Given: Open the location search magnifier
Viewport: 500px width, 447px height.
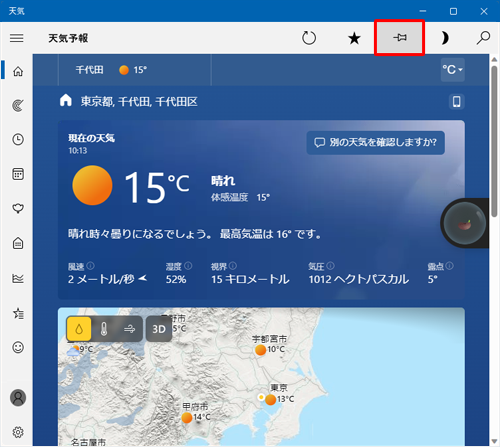Looking at the screenshot, I should 483,38.
